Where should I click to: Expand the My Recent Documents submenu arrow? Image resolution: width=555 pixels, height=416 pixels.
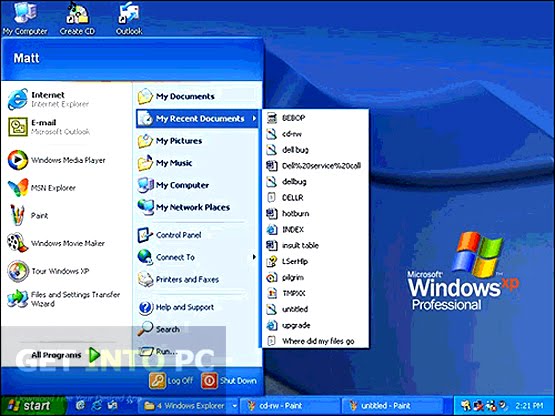[x=254, y=118]
